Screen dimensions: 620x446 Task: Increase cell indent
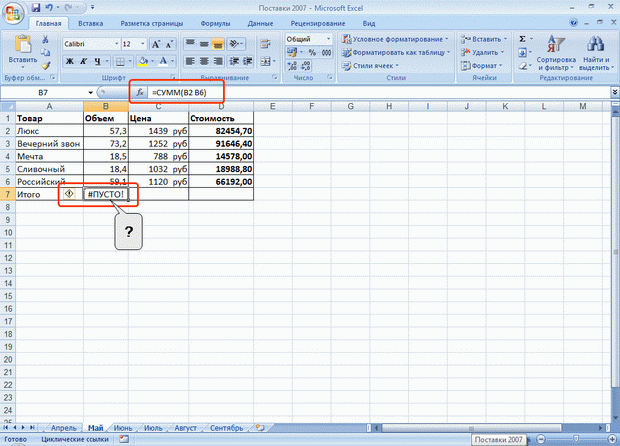(248, 61)
